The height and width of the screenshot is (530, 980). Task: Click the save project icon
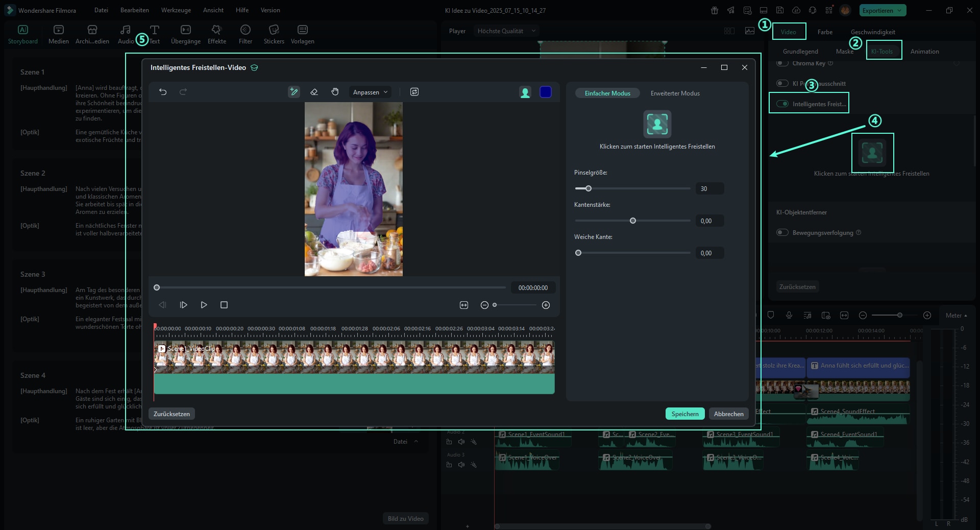pyautogui.click(x=780, y=10)
